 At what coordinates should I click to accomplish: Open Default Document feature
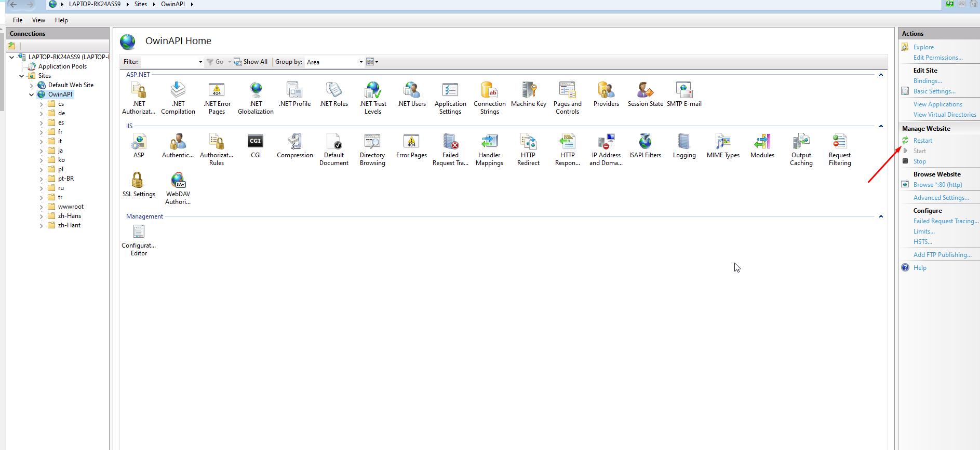tap(334, 149)
